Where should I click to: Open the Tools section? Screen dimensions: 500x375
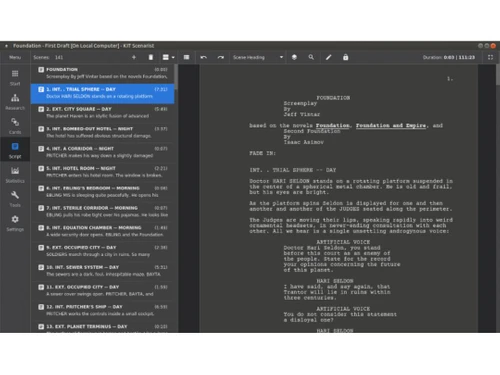(15, 199)
